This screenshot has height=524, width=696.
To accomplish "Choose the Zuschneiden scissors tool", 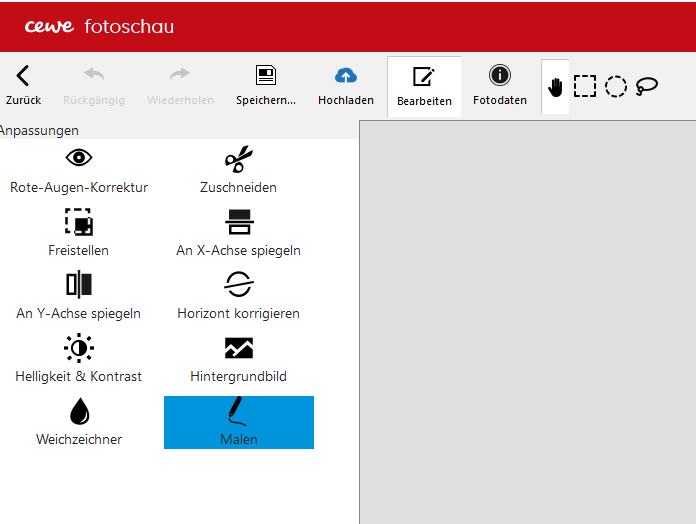I will 238,170.
